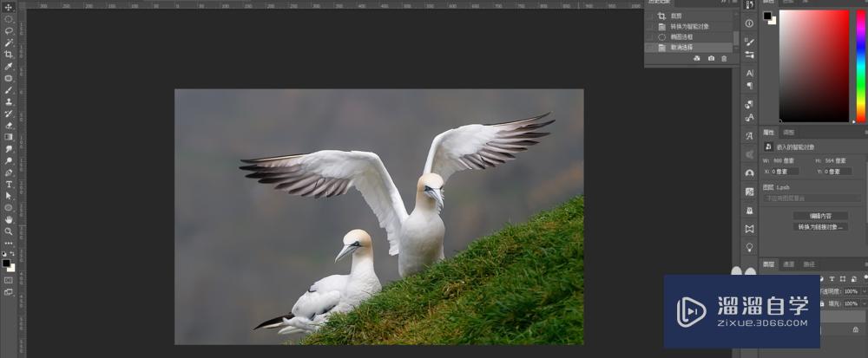Image resolution: width=868 pixels, height=358 pixels.
Task: Create new document from current state
Action: click(697, 59)
